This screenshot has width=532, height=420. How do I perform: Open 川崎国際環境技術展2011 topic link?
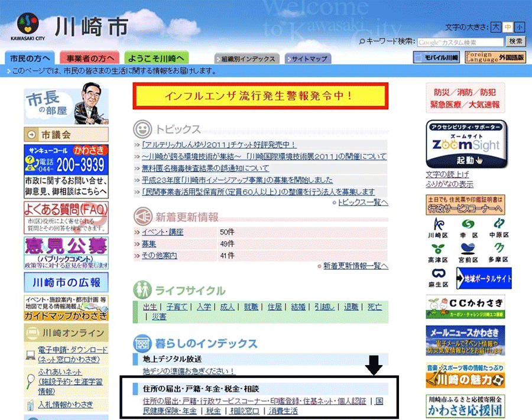[264, 157]
